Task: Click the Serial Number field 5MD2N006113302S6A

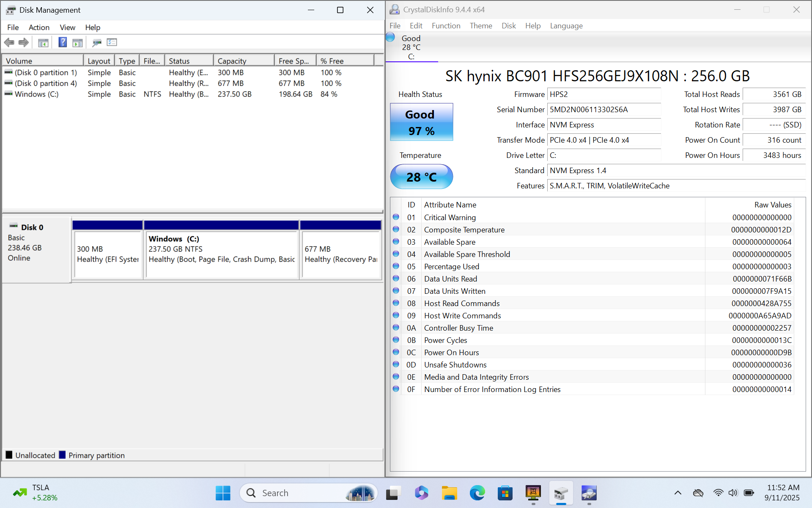Action: pyautogui.click(x=604, y=110)
